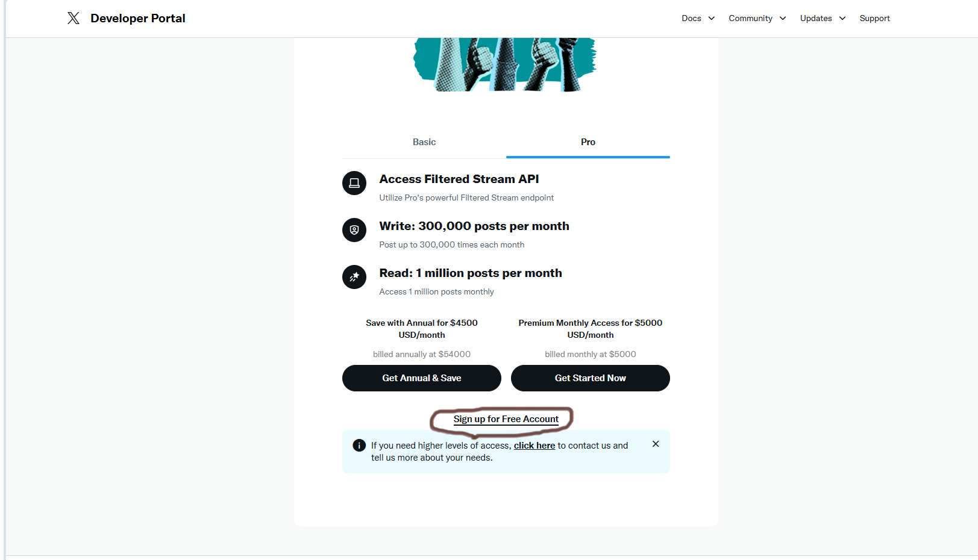
Task: Click the Access Filtered Stream API heading
Action: [459, 179]
